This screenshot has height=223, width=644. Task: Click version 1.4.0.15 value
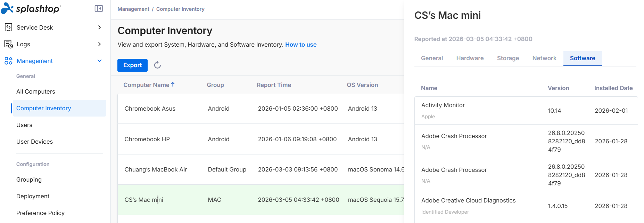click(558, 206)
